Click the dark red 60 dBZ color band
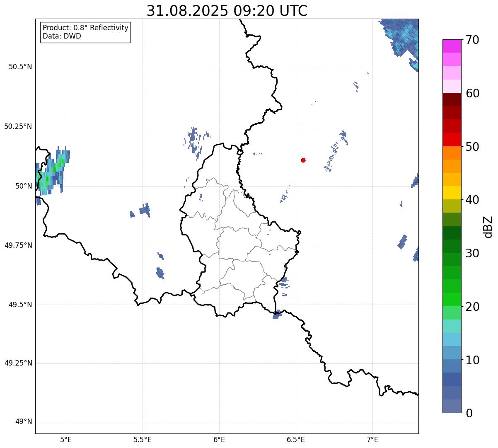This screenshot has width=498, height=448. click(x=452, y=99)
